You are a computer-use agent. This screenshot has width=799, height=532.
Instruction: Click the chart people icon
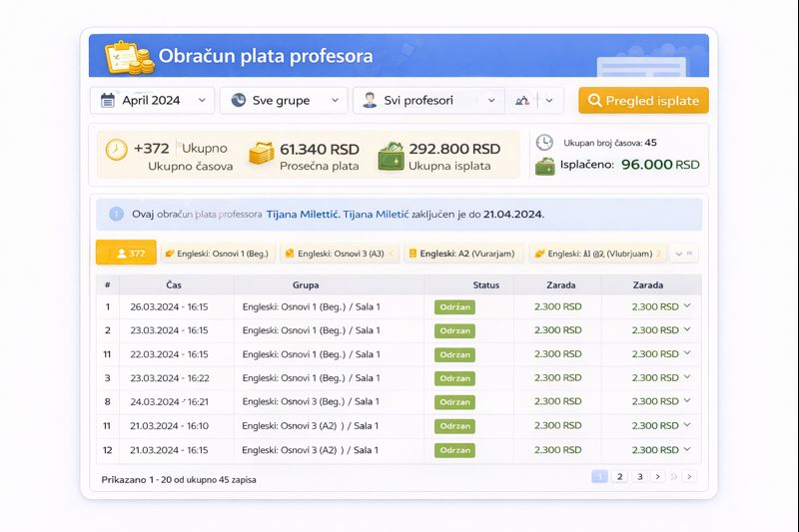pos(522,100)
